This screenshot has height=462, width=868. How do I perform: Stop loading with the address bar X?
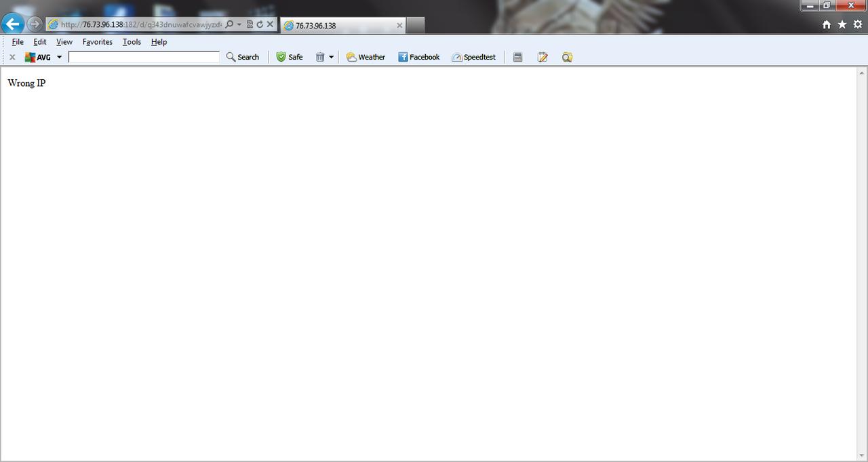270,24
